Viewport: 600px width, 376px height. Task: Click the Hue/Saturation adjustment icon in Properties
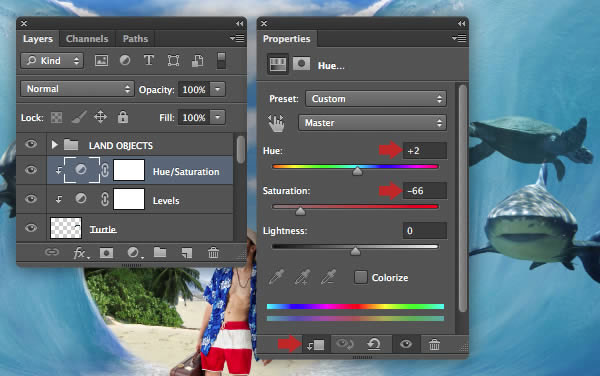277,65
